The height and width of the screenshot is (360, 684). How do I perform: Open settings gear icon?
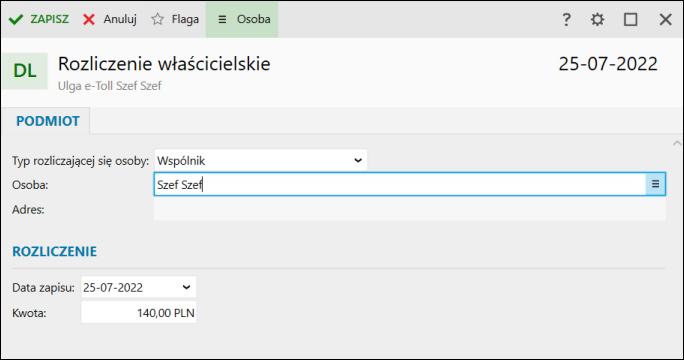[597, 20]
